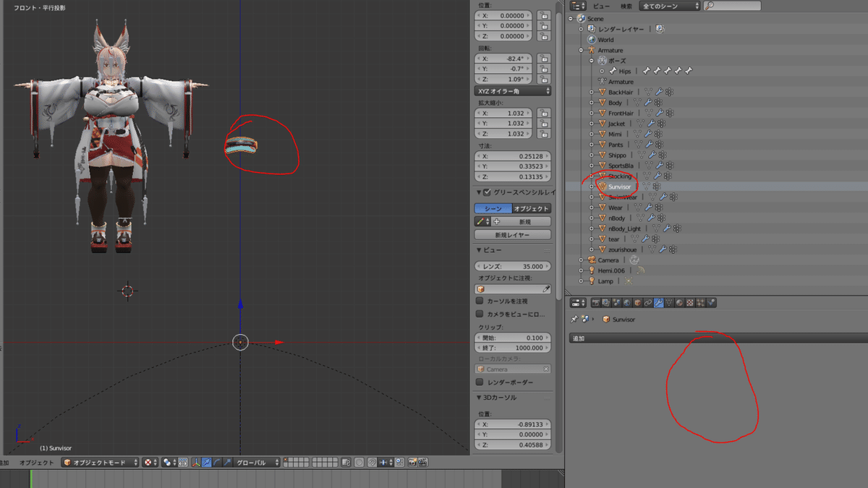Click the wrench icon on the Body row
This screenshot has width=868, height=488.
[x=649, y=103]
